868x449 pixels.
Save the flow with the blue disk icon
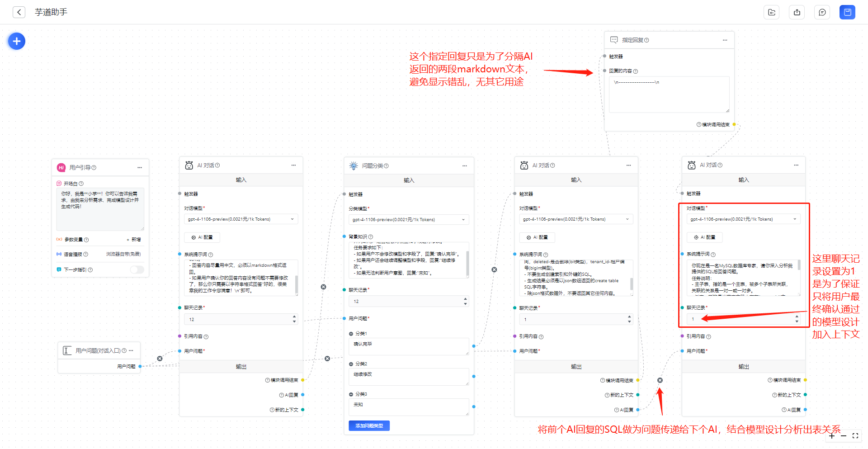pos(847,12)
